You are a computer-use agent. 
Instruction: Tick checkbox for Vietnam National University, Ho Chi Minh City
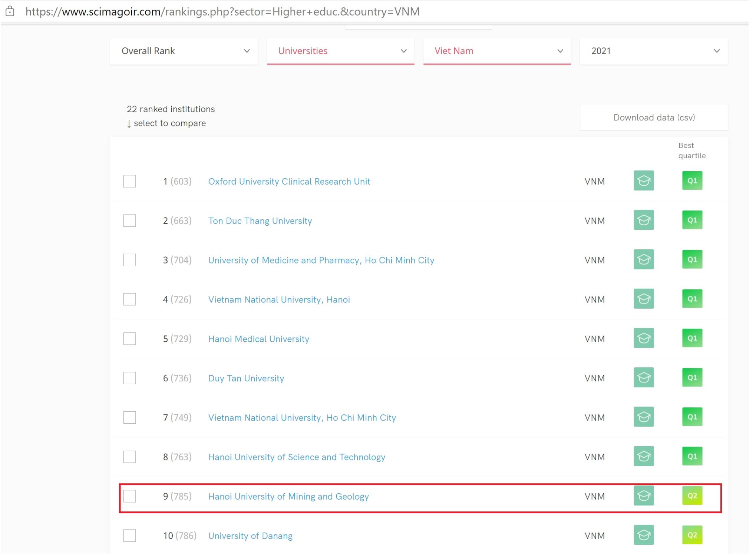(x=129, y=417)
